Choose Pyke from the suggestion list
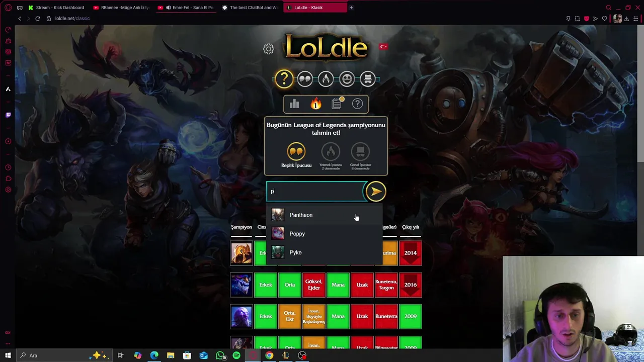The image size is (644, 362). coord(325,252)
